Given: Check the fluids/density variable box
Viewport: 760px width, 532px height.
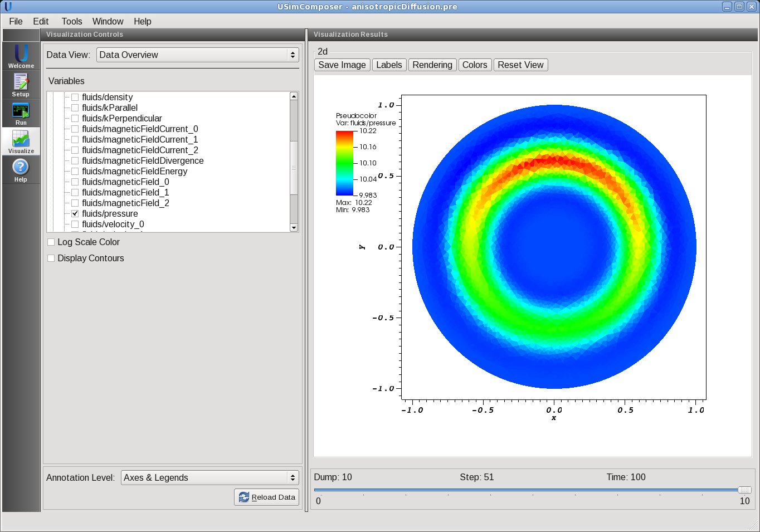Looking at the screenshot, I should pyautogui.click(x=75, y=97).
